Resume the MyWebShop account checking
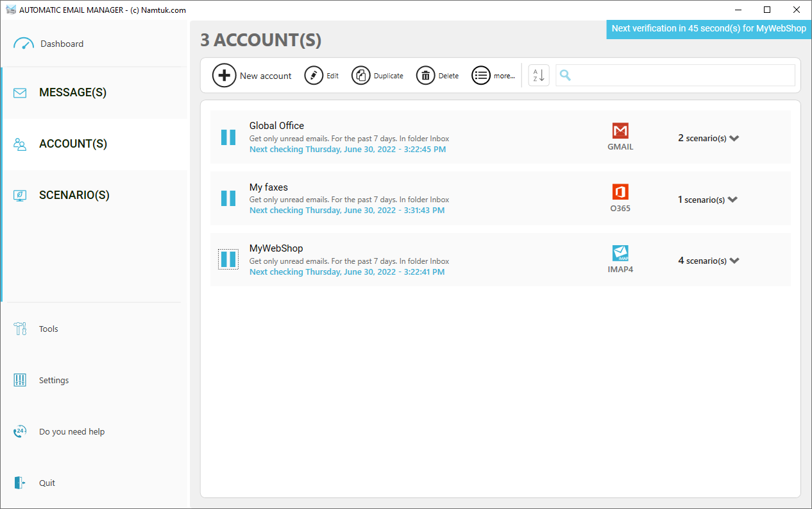The width and height of the screenshot is (812, 509). (228, 259)
